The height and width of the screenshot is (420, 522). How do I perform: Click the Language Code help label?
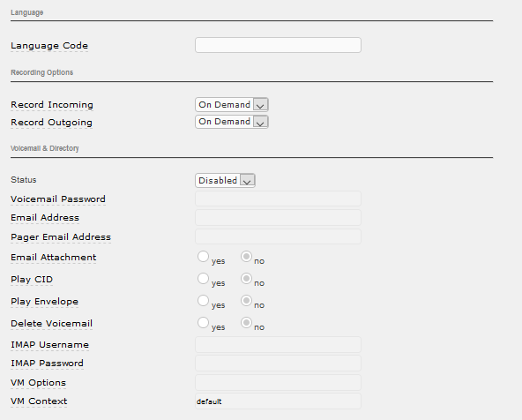click(x=49, y=46)
